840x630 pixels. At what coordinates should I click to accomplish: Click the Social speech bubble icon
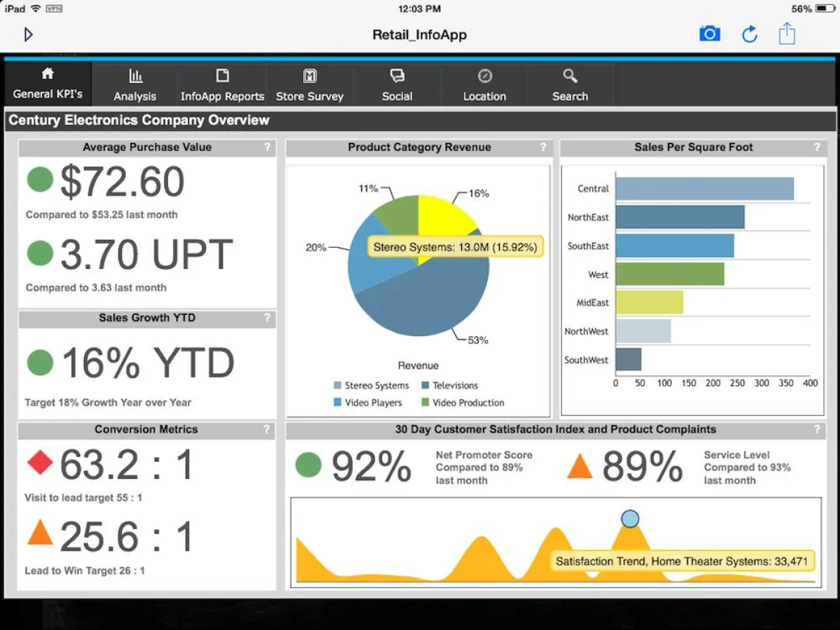[x=397, y=77]
